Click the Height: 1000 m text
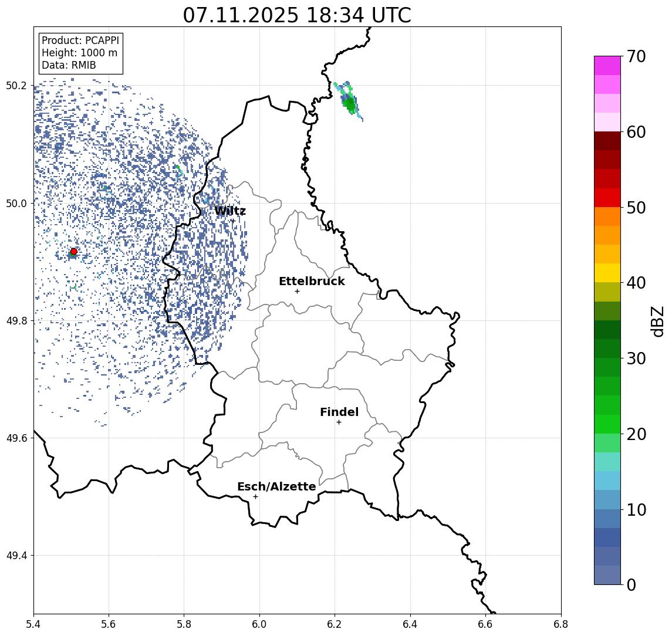 79,53
